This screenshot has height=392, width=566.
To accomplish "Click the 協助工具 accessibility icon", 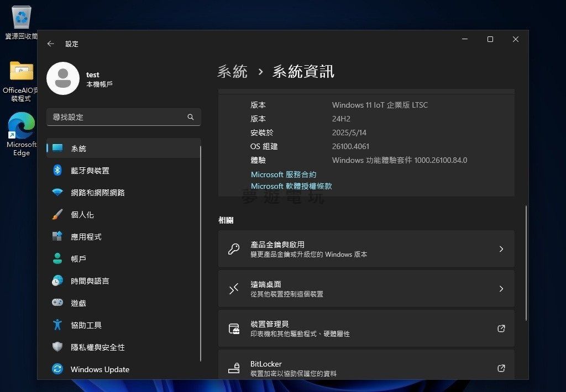I will (57, 325).
